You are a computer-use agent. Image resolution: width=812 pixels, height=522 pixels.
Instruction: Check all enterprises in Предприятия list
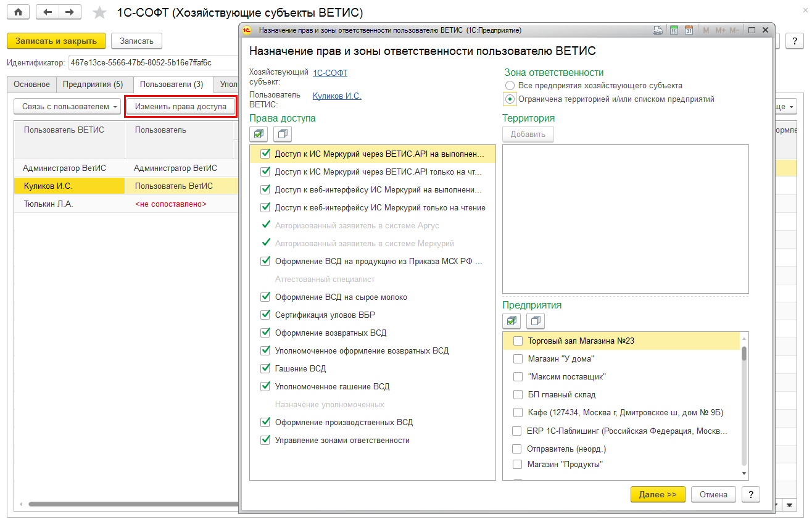(512, 321)
